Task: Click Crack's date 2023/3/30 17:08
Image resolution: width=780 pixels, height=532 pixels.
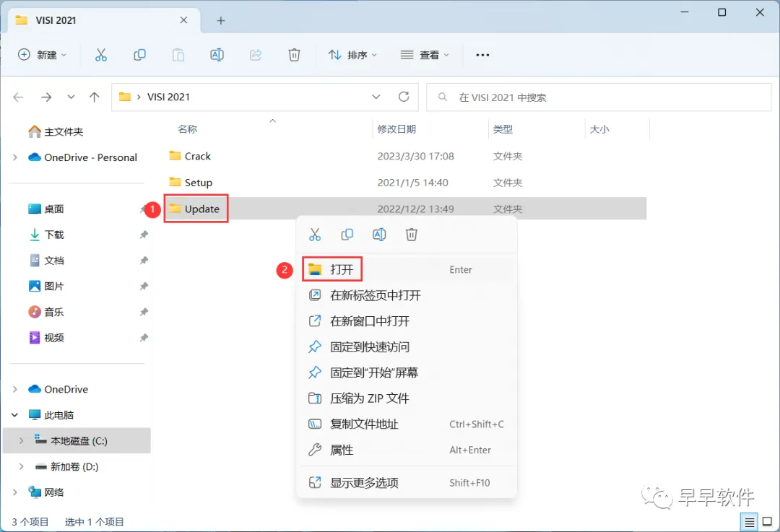Action: click(x=416, y=156)
